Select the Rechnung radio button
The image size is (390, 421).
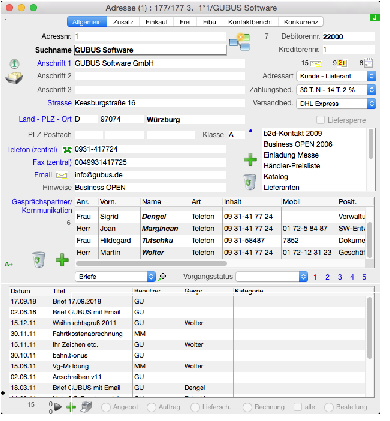(x=247, y=407)
